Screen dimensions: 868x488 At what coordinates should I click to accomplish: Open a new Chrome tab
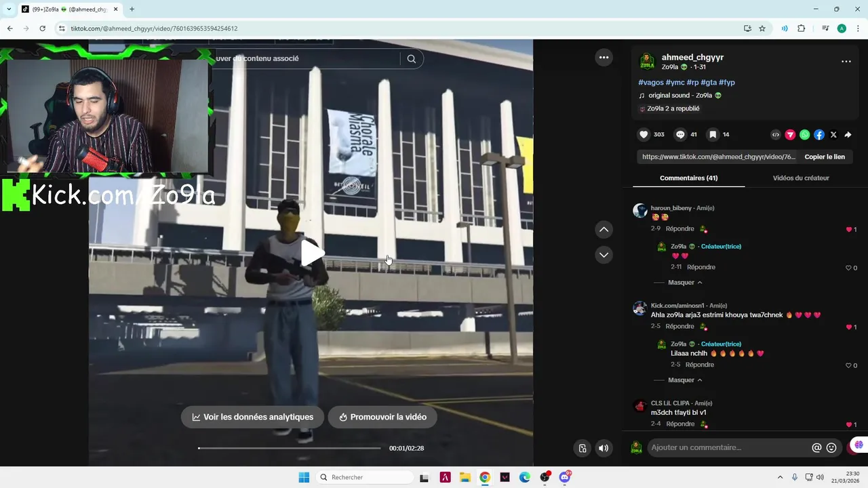pyautogui.click(x=132, y=9)
